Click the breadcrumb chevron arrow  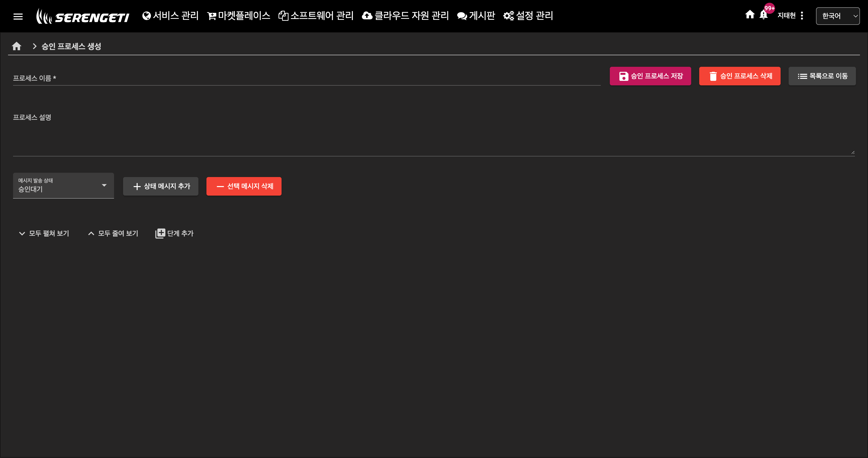[34, 46]
